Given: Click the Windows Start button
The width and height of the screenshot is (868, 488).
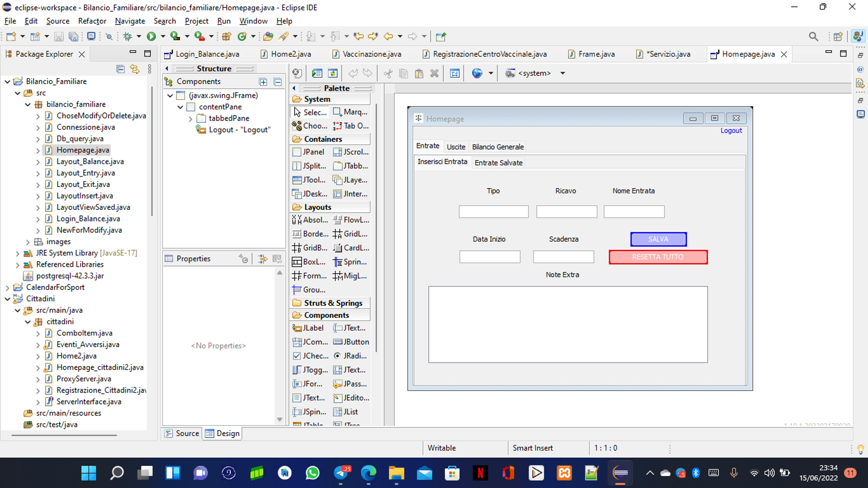Looking at the screenshot, I should [89, 473].
